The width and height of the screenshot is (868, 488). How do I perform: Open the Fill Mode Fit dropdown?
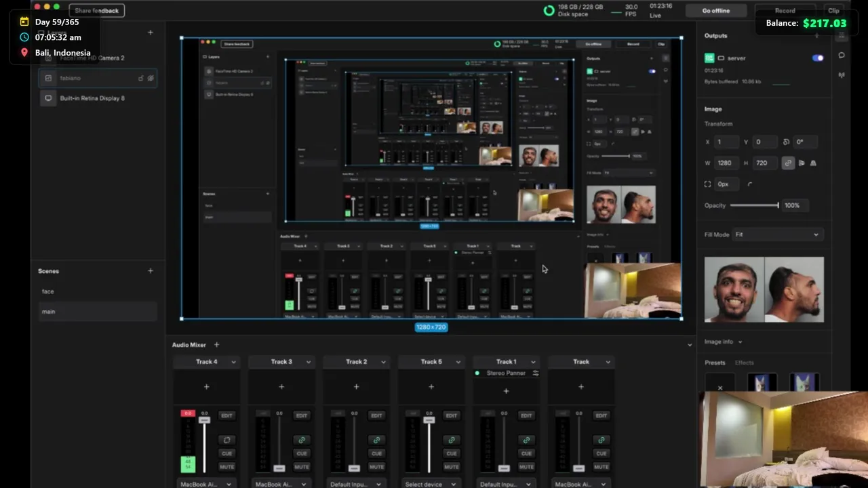click(x=777, y=235)
